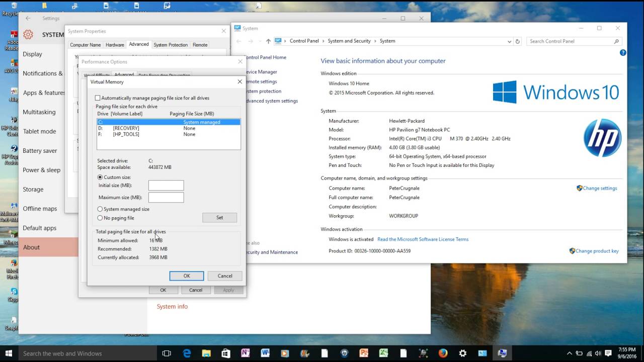Select the C: System managed drive row

click(169, 122)
